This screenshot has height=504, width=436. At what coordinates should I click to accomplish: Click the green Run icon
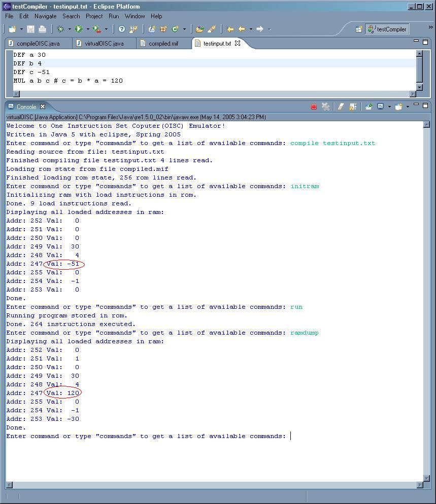click(x=79, y=29)
